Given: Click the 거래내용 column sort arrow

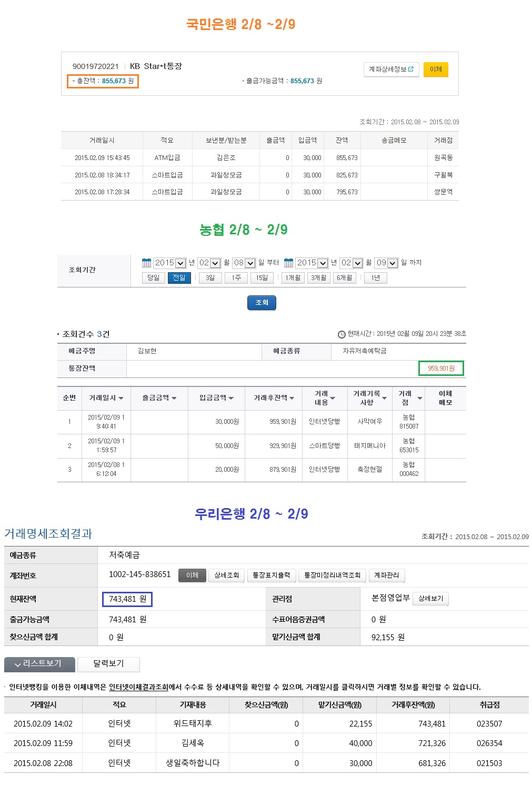Looking at the screenshot, I should [333, 399].
